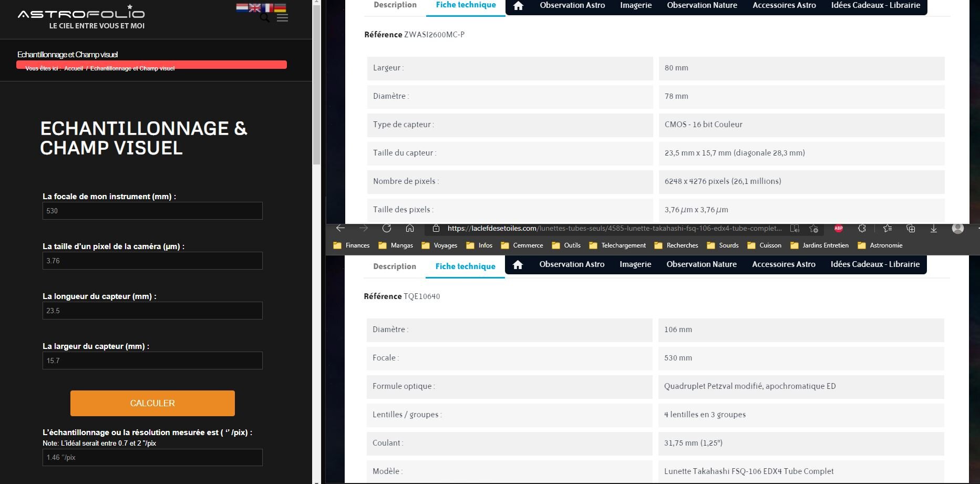Image resolution: width=980 pixels, height=484 pixels.
Task: Follow the Accueil breadcrumb link
Action: (x=74, y=68)
